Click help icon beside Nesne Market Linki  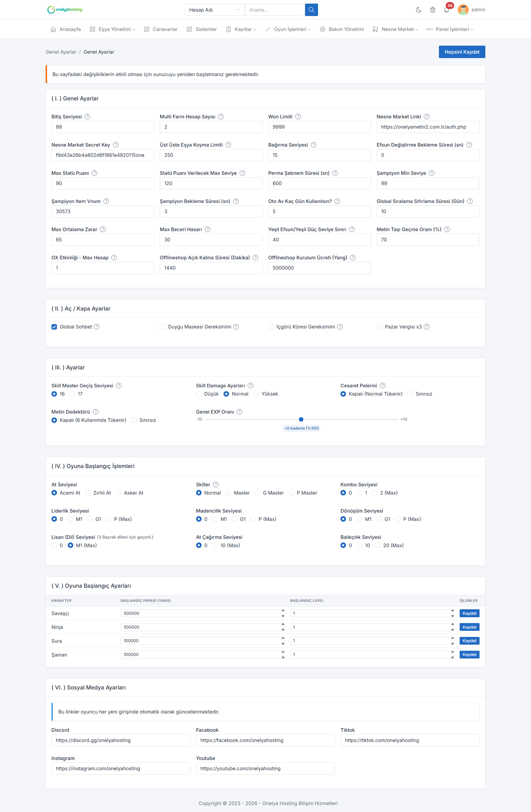426,117
